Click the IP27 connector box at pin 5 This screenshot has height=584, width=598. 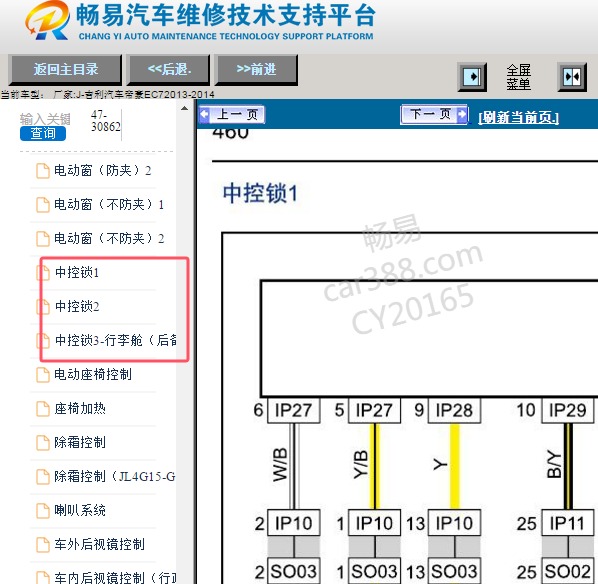(374, 411)
